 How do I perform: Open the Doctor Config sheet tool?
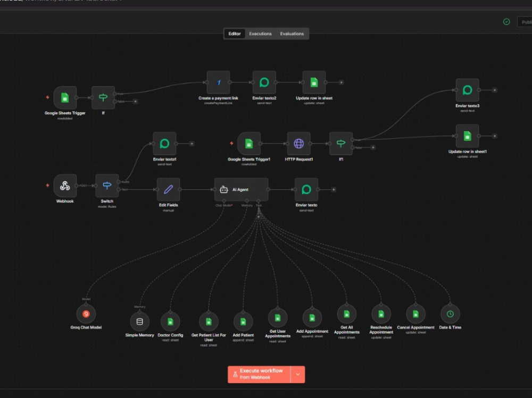click(x=170, y=321)
